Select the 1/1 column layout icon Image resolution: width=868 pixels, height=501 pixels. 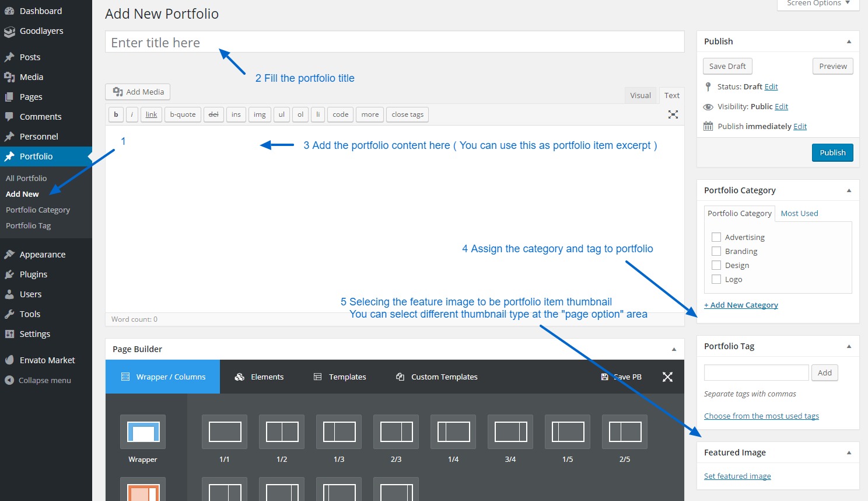(225, 432)
